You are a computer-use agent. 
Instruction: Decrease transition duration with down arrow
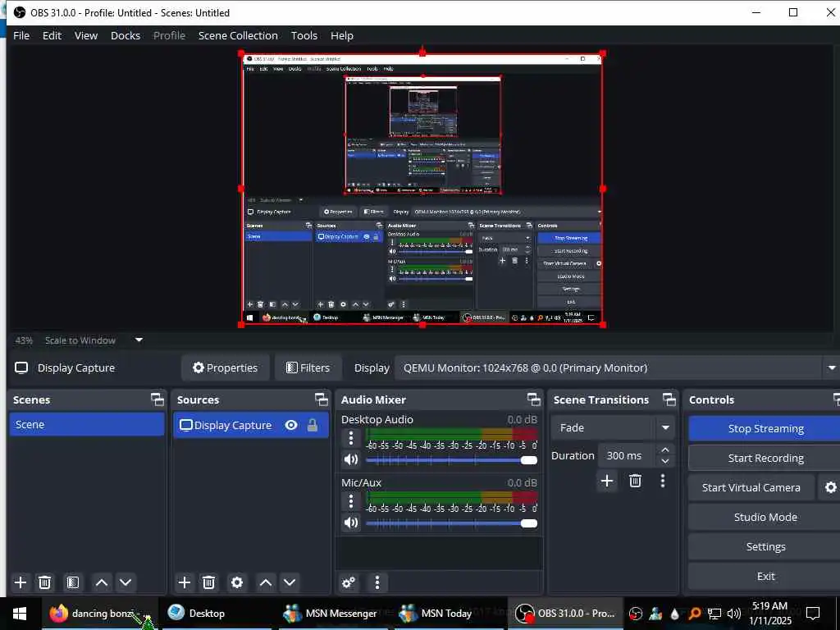[x=664, y=461]
